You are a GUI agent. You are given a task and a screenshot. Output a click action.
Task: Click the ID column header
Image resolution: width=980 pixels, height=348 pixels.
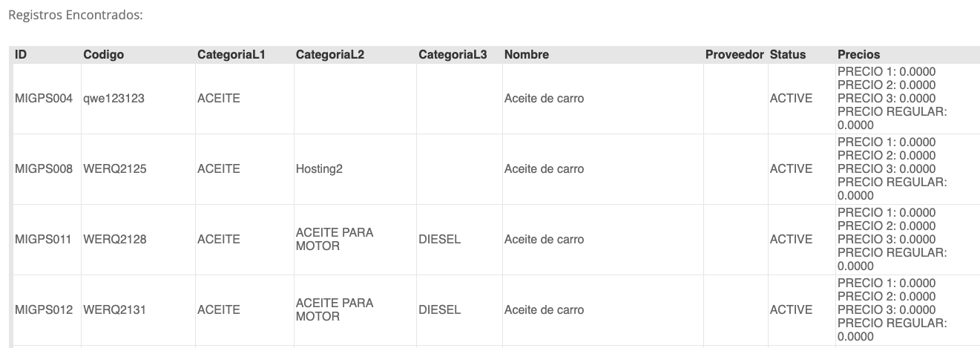click(21, 55)
